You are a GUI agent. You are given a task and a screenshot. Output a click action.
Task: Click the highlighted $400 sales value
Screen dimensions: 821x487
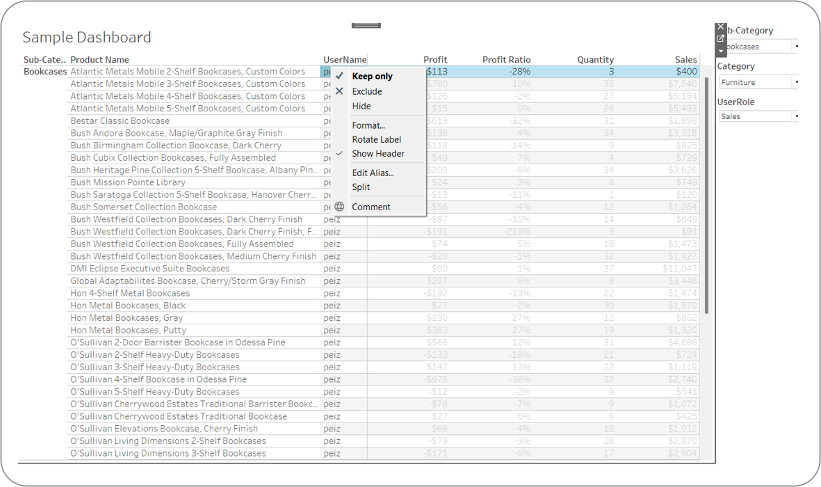686,72
